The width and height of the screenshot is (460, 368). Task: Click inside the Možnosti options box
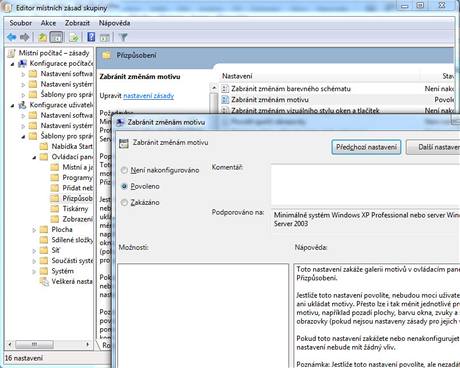[203, 316]
